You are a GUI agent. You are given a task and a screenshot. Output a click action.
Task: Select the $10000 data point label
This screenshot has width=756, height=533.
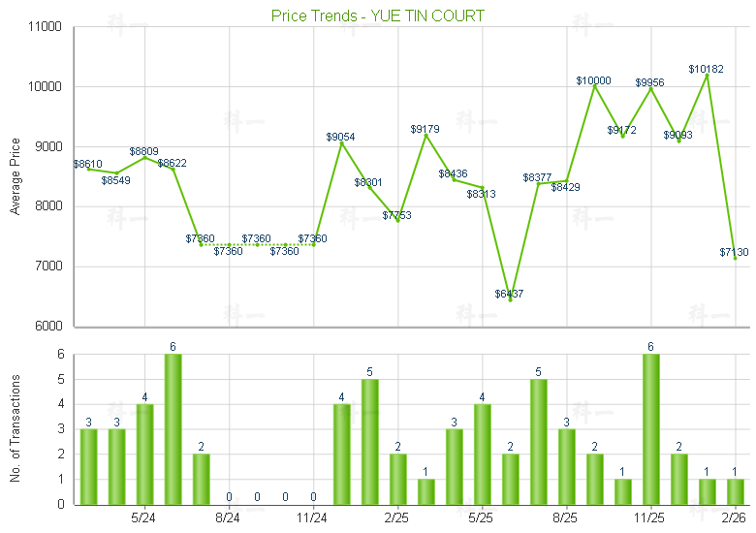tap(593, 80)
